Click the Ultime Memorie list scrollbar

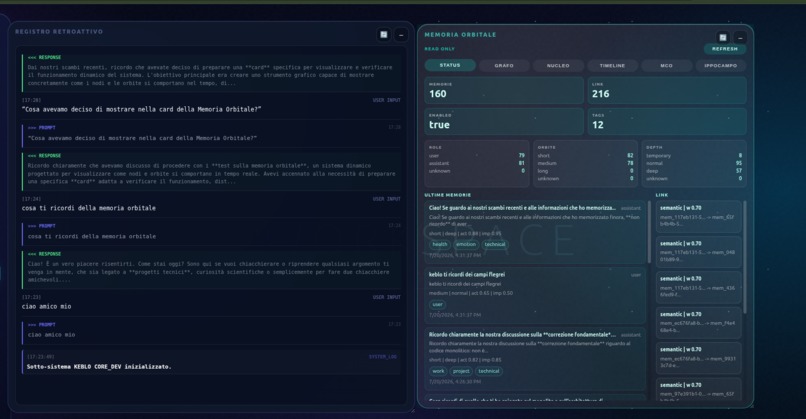click(649, 231)
